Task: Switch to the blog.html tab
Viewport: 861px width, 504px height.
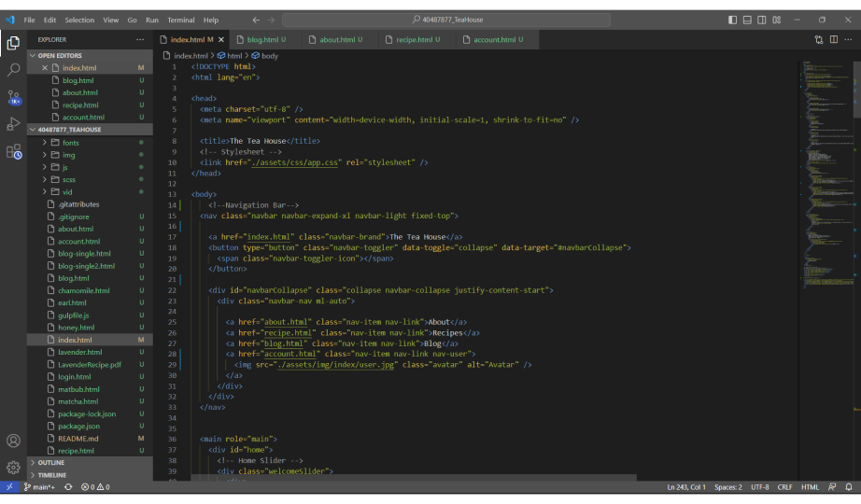Action: (x=266, y=39)
